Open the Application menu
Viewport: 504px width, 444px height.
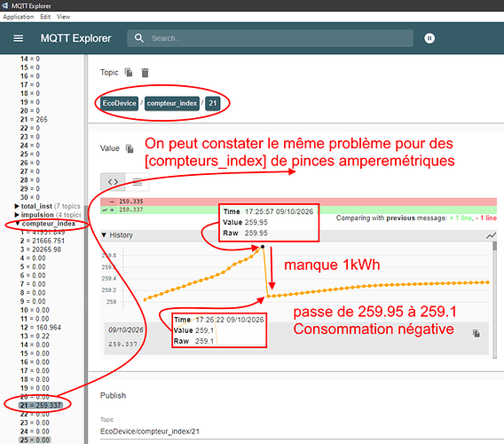(19, 17)
